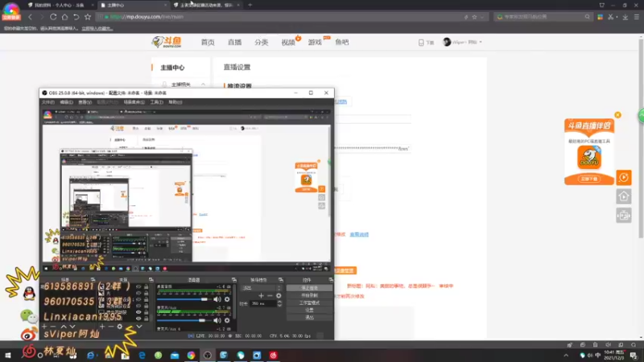Viewport: 644px width, 362px height.
Task: Click 退出 exit button in OBS
Action: tap(309, 318)
